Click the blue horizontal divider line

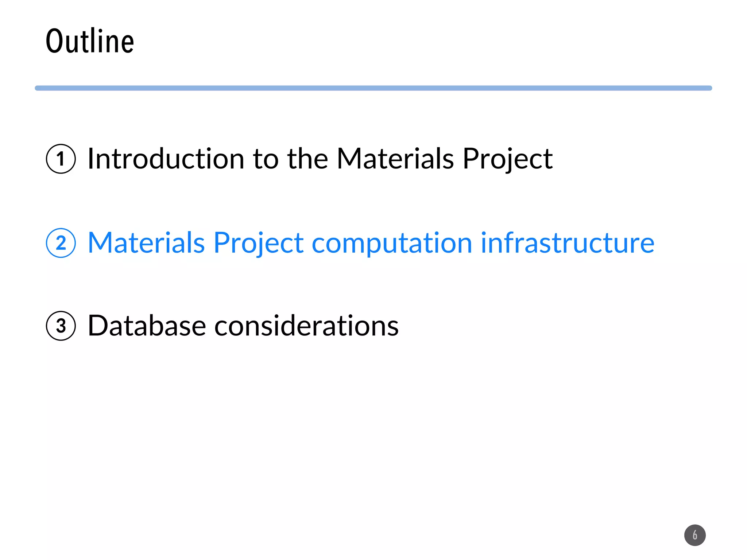tap(373, 88)
